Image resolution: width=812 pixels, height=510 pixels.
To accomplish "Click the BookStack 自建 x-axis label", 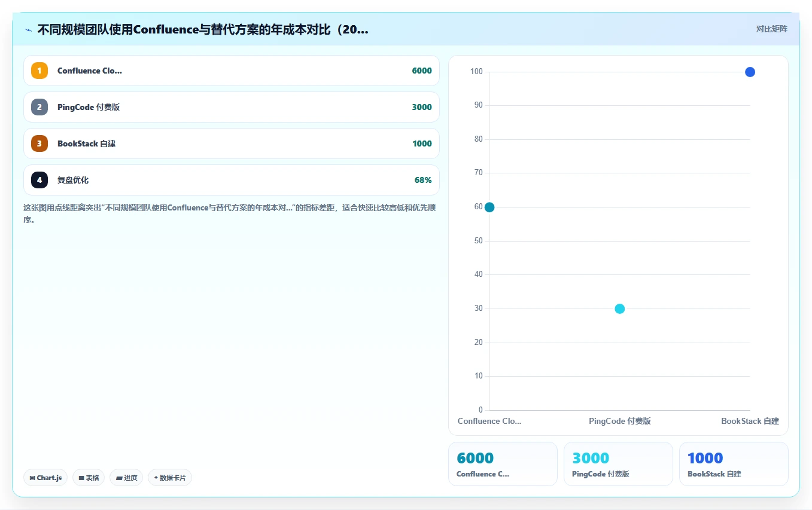I will 750,421.
